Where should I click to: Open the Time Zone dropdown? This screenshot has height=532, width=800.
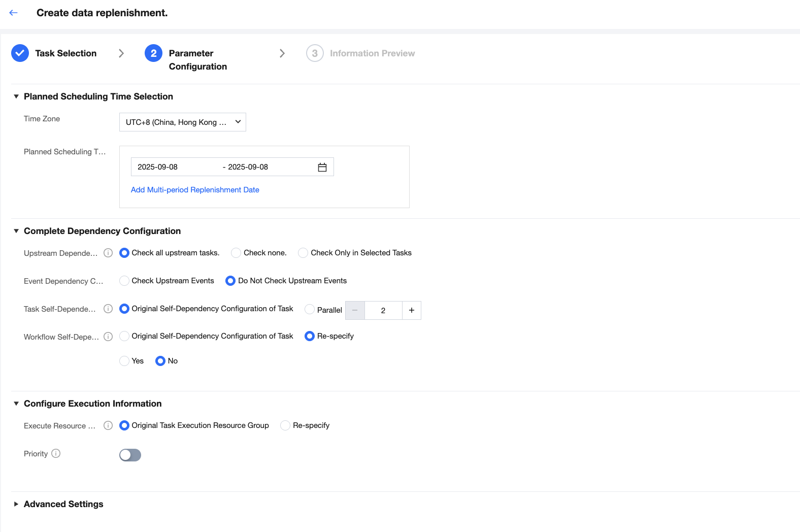coord(183,122)
